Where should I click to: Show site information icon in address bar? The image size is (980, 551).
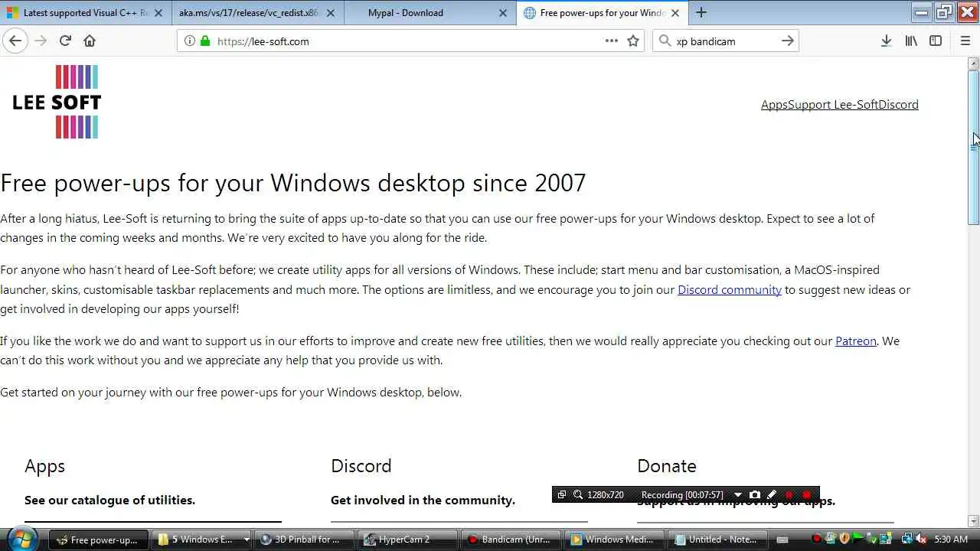(x=190, y=41)
